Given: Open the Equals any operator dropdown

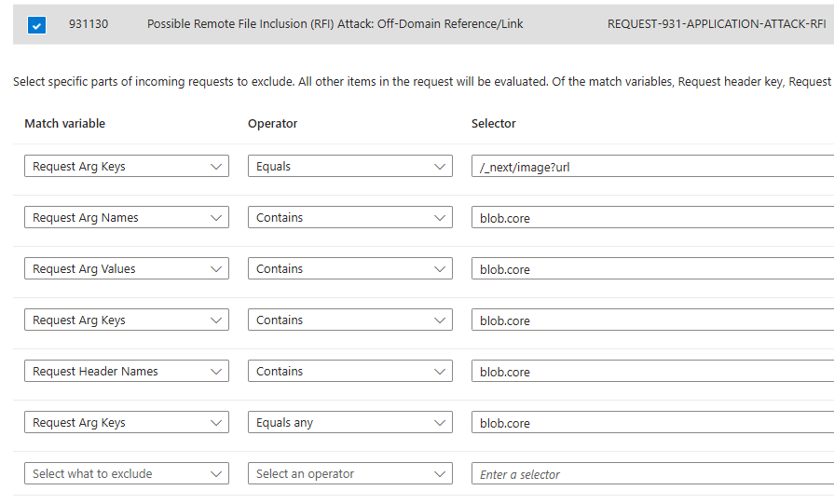Looking at the screenshot, I should click(x=350, y=422).
